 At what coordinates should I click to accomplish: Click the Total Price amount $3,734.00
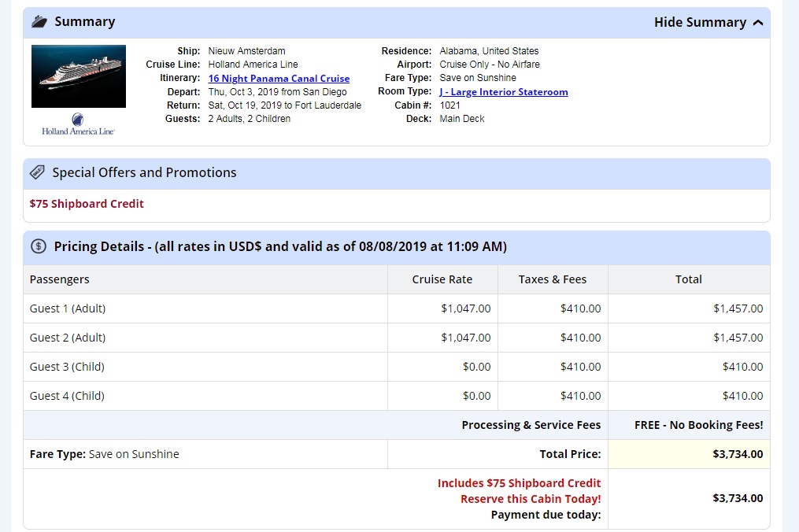tap(738, 454)
